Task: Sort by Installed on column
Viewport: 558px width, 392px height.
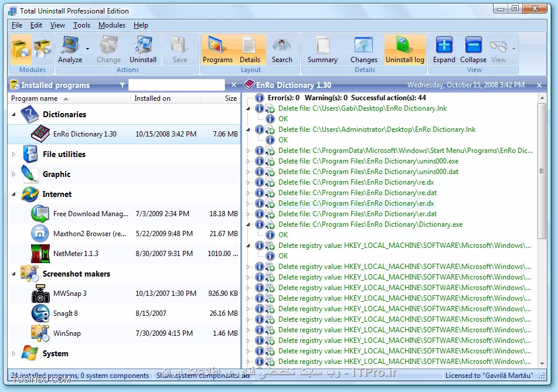Action: (166, 98)
